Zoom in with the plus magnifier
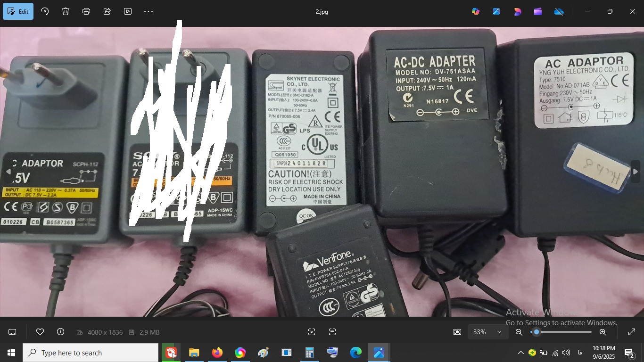Image resolution: width=644 pixels, height=362 pixels. click(x=603, y=332)
